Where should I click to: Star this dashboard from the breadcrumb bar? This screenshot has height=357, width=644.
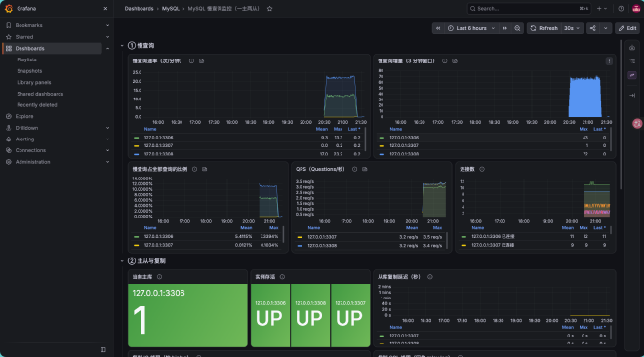click(x=270, y=8)
